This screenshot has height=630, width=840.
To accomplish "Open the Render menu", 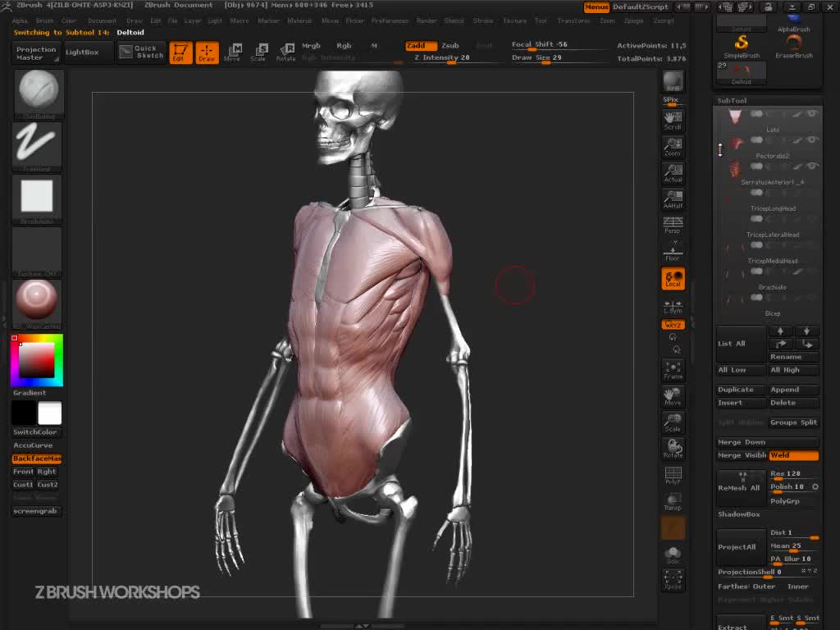I will coord(427,21).
